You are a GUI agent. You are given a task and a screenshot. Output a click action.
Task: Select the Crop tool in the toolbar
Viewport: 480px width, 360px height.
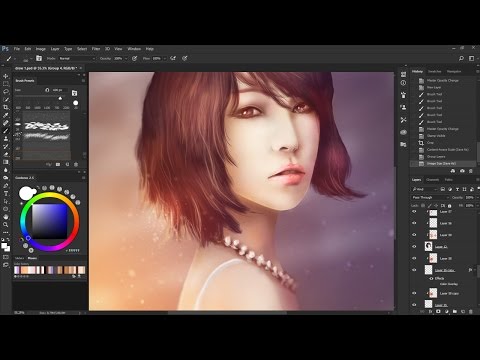coord(6,107)
